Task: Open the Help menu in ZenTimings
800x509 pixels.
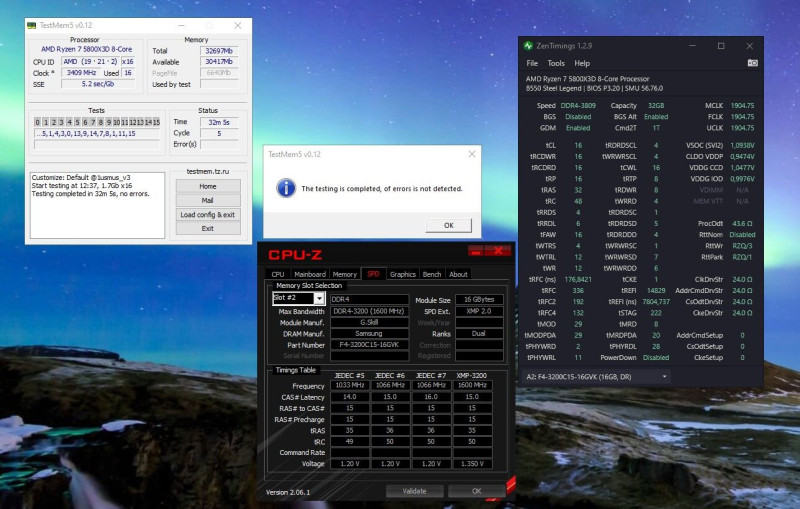Action: pos(582,63)
